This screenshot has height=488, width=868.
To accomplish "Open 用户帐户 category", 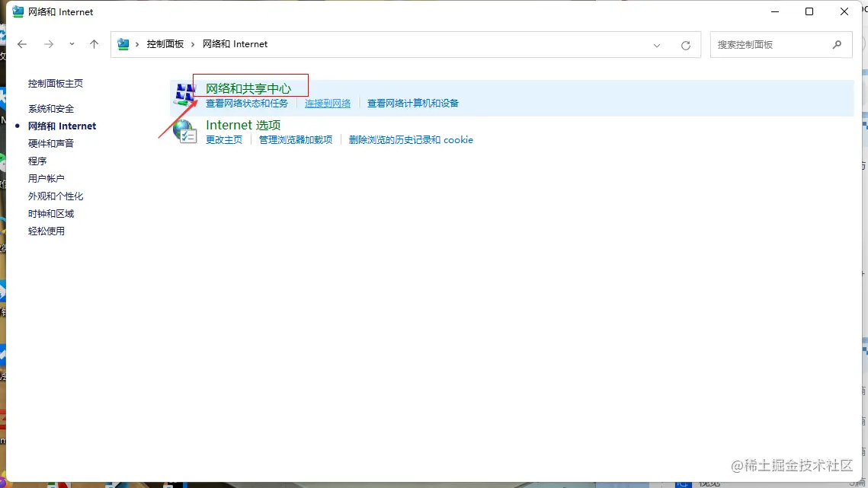I will point(46,179).
